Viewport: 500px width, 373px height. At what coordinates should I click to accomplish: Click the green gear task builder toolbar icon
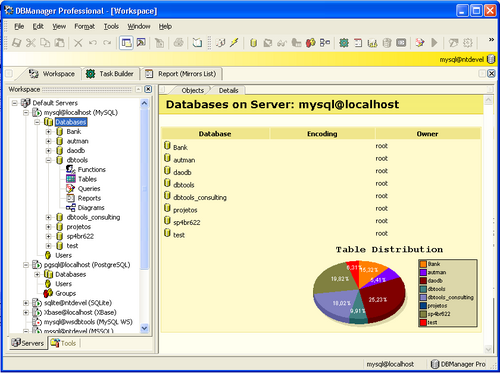coord(344,43)
